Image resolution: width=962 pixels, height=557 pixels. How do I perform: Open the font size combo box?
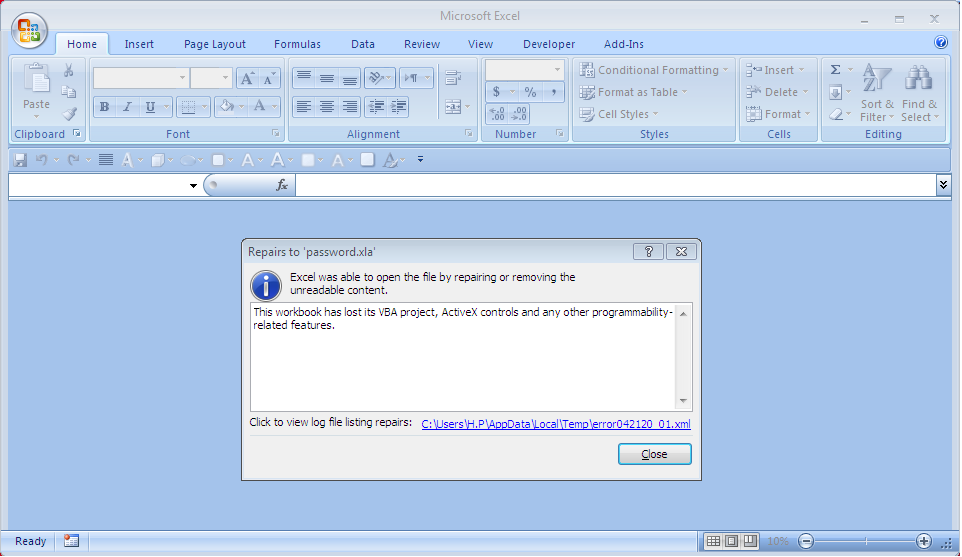point(211,78)
